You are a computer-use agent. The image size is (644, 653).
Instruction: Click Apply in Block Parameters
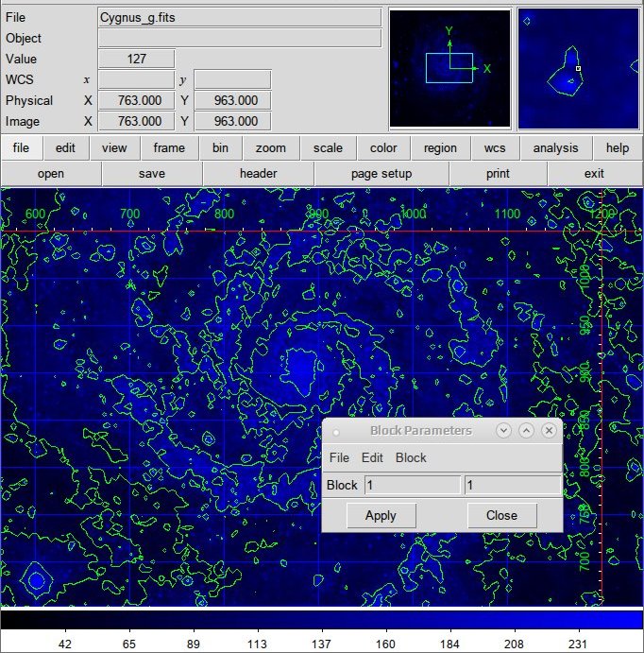click(381, 516)
